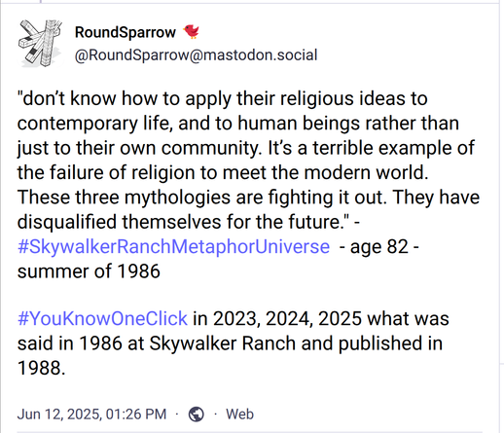504x433 pixels.
Task: Click the line "just to their own community."
Action: coord(140,148)
